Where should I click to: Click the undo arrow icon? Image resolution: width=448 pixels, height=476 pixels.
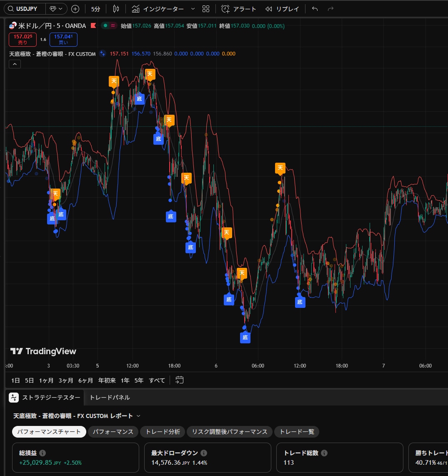[x=315, y=9]
